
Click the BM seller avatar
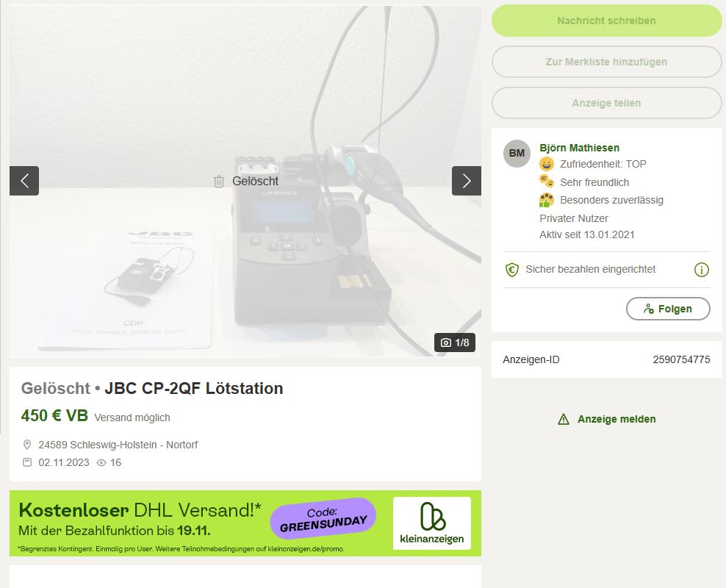517,154
